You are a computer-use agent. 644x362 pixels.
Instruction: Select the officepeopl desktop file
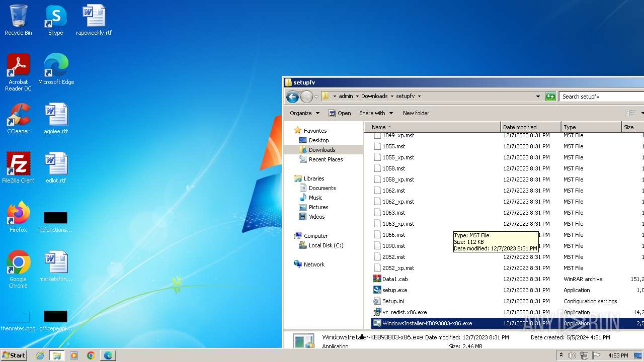(x=55, y=321)
